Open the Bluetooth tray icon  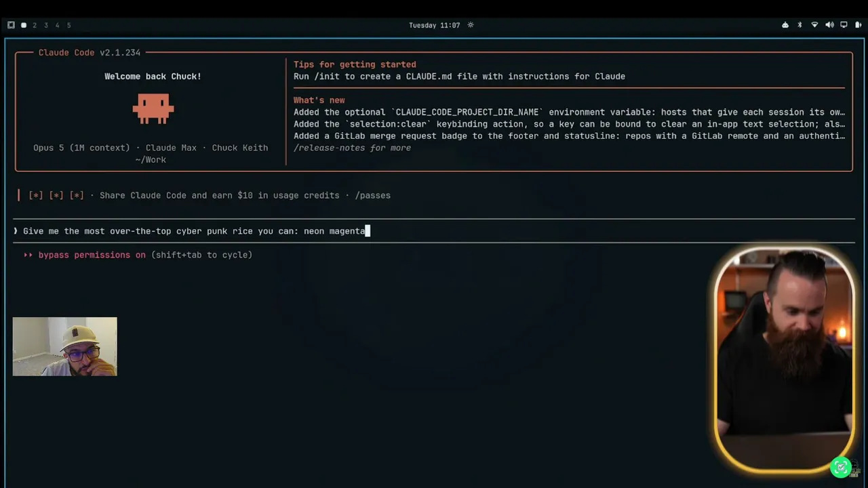(800, 25)
